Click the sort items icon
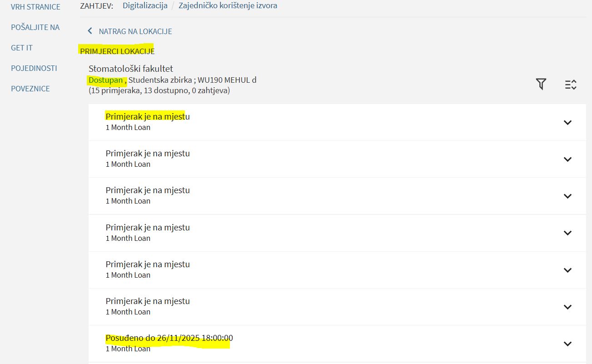Screen dimensions: 592x364 point(571,85)
